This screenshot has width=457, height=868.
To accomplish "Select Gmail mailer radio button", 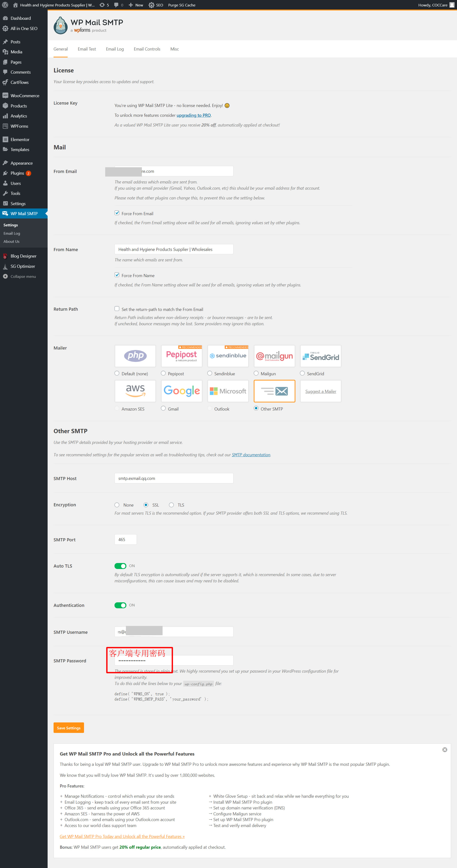I will click(x=163, y=408).
